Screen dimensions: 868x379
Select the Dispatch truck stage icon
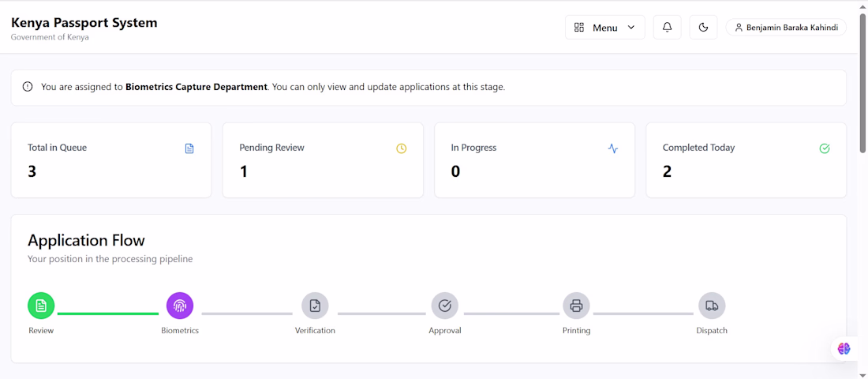pos(712,306)
